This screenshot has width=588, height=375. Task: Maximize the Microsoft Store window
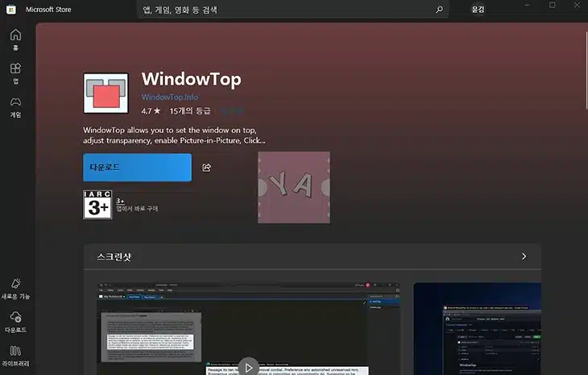[x=552, y=6]
